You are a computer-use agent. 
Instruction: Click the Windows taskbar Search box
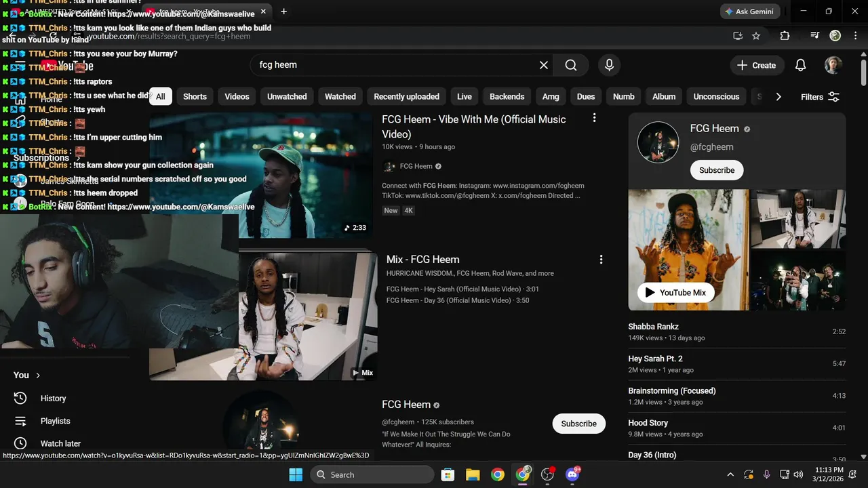click(x=372, y=474)
